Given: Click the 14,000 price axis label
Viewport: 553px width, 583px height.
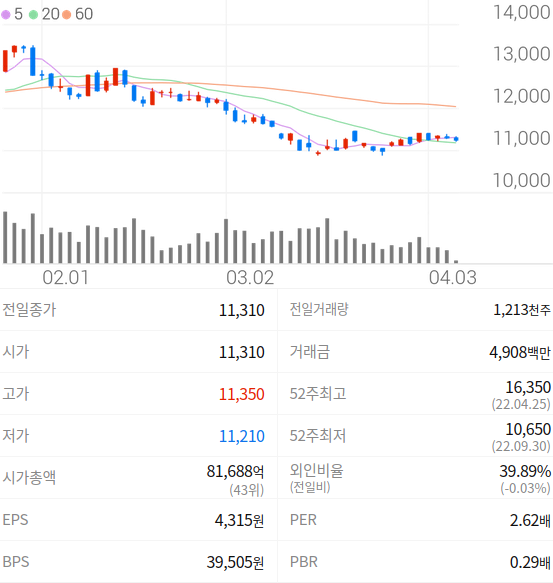Looking at the screenshot, I should pos(521,12).
